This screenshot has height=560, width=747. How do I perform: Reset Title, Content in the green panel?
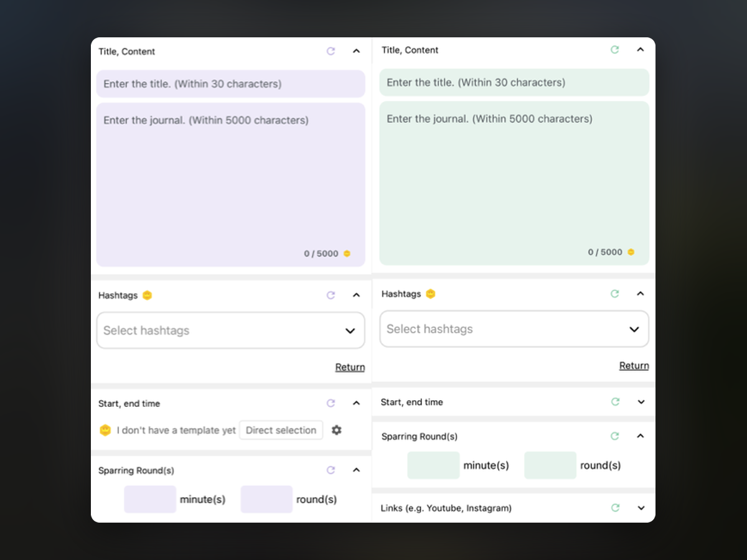pyautogui.click(x=614, y=50)
